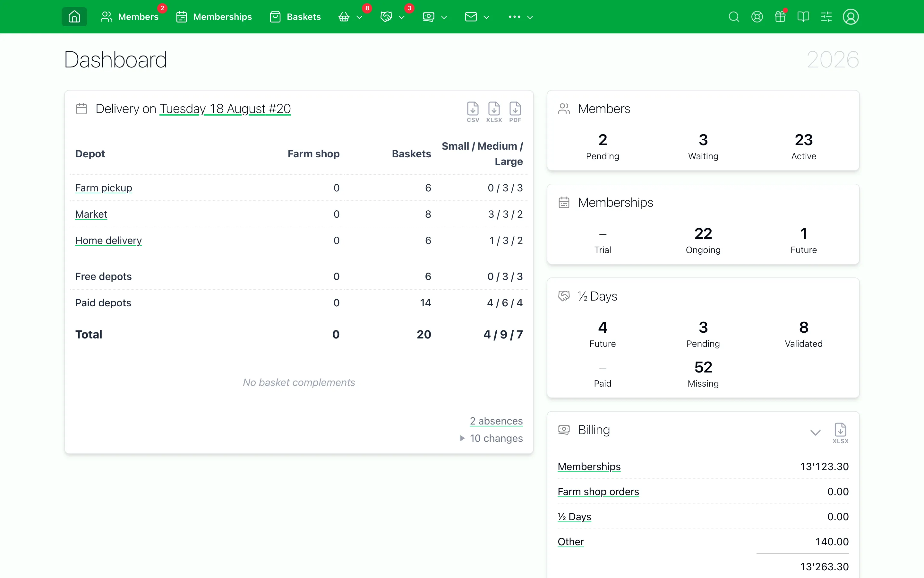Viewport: 924px width, 578px height.
Task: Open the gift updates icon
Action: coord(780,17)
